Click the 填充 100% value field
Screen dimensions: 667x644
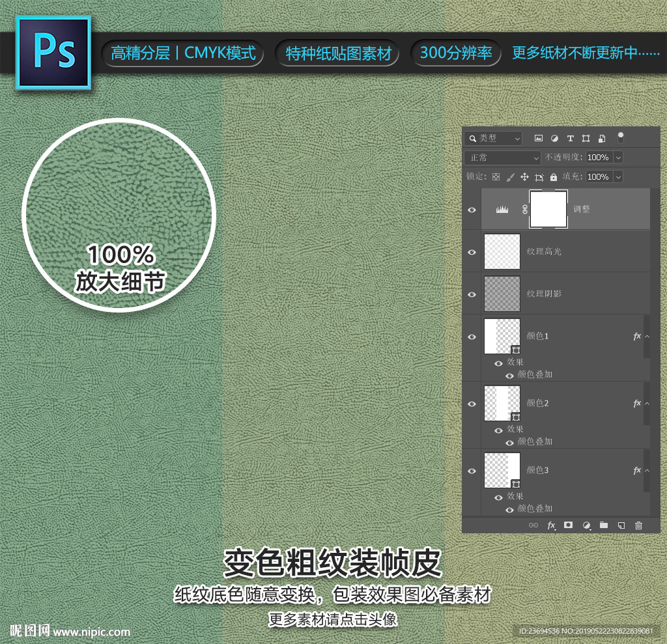[x=599, y=177]
